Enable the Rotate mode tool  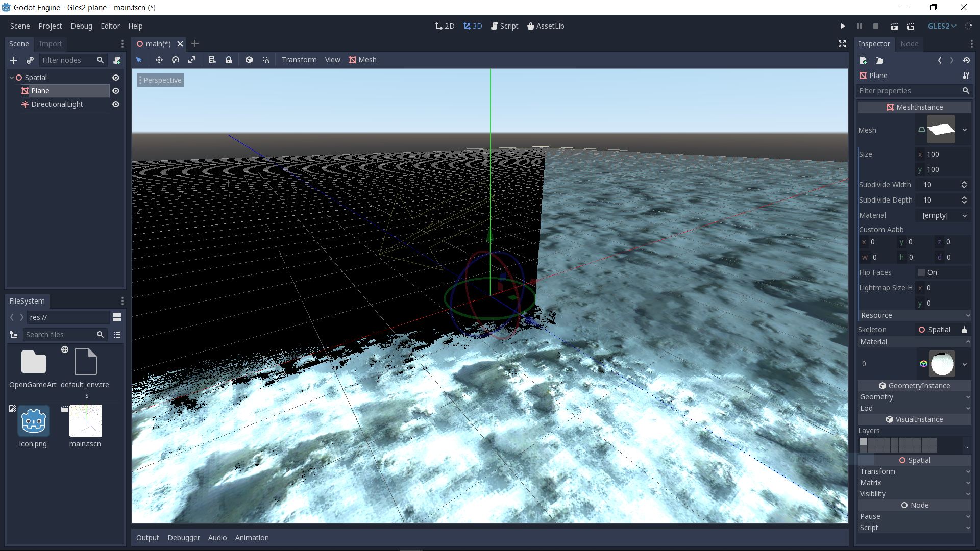point(176,60)
